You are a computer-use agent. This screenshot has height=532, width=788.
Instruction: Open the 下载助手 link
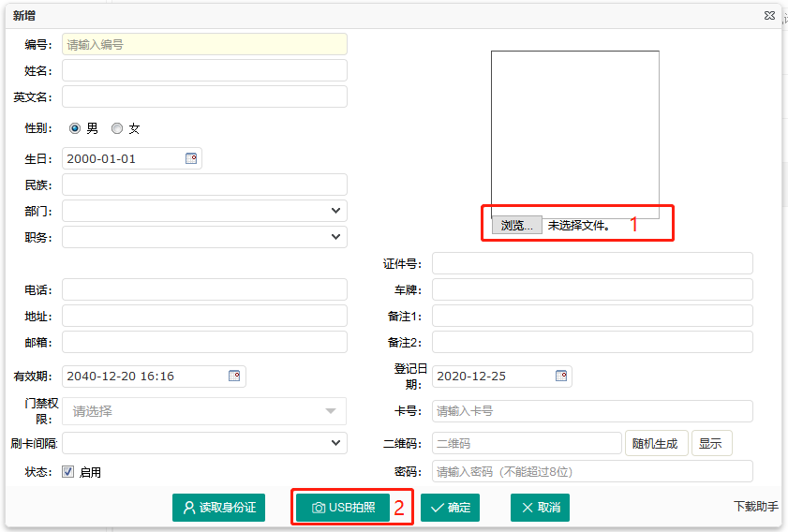[x=756, y=507]
